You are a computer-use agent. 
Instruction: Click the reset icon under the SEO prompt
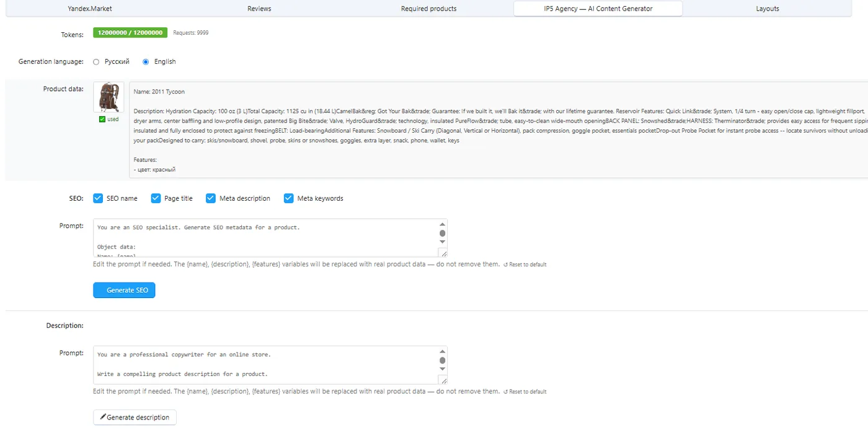[505, 265]
